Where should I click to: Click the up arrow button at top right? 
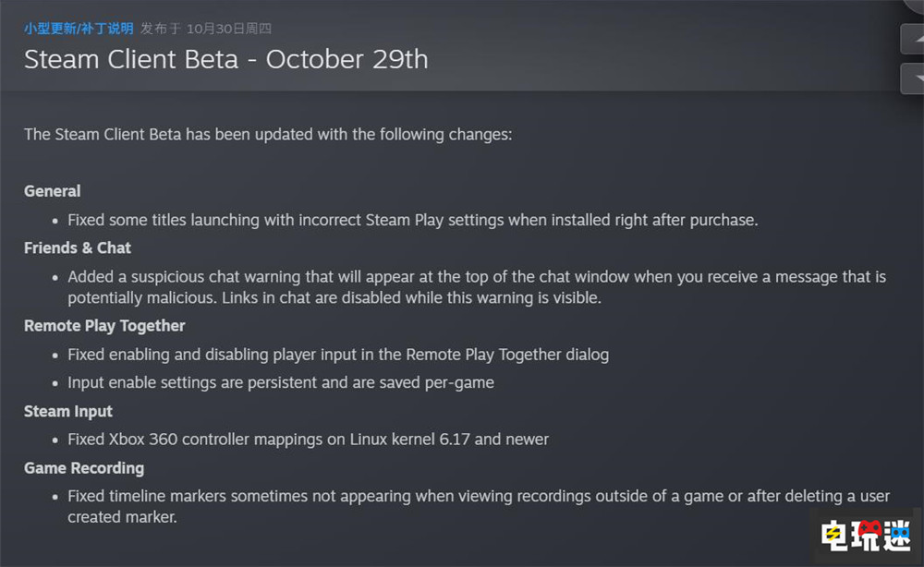click(912, 38)
